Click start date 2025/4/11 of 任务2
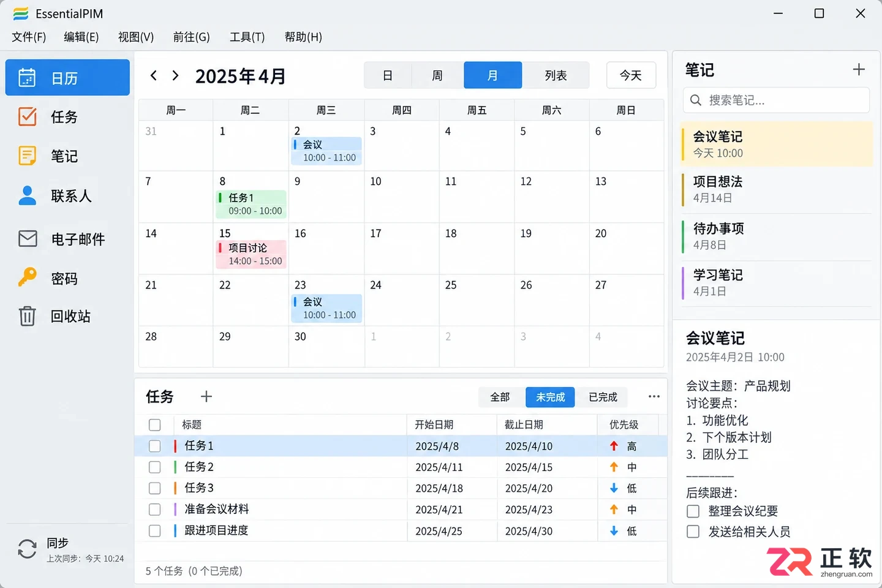Screen dimensions: 882x588 [x=439, y=467]
